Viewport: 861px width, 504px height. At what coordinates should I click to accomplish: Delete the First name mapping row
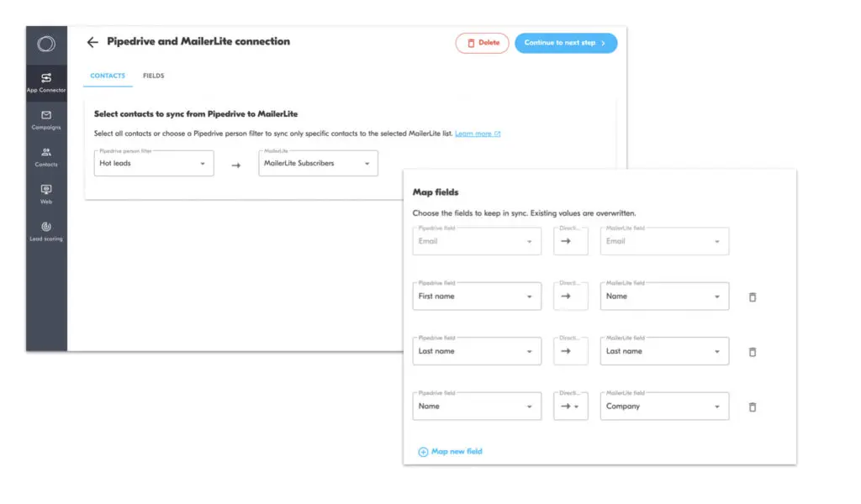click(x=753, y=297)
